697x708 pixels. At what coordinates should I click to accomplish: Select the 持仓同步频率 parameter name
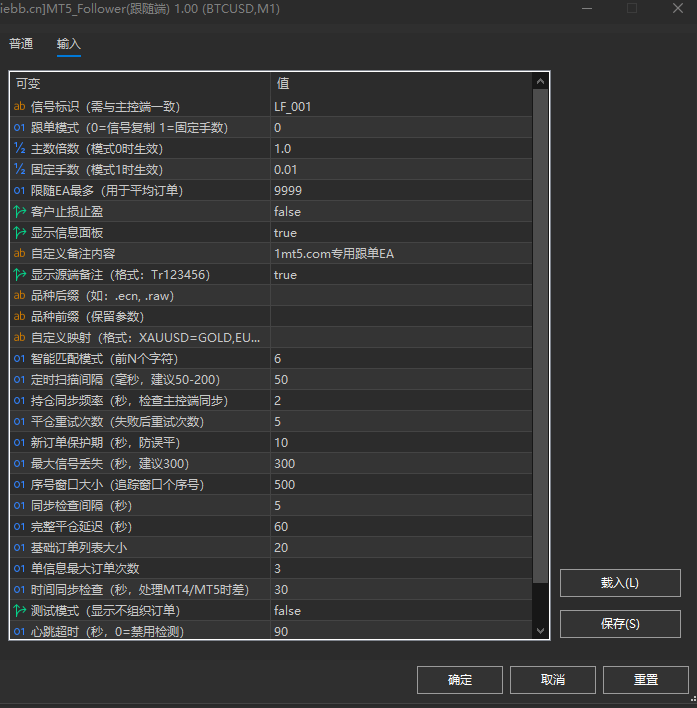(x=129, y=401)
